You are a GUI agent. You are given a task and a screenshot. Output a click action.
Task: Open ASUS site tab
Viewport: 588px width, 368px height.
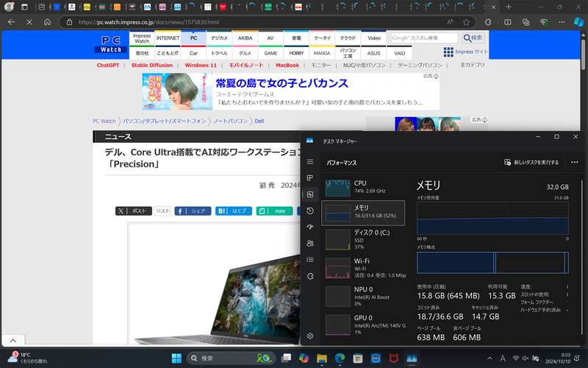coord(373,53)
